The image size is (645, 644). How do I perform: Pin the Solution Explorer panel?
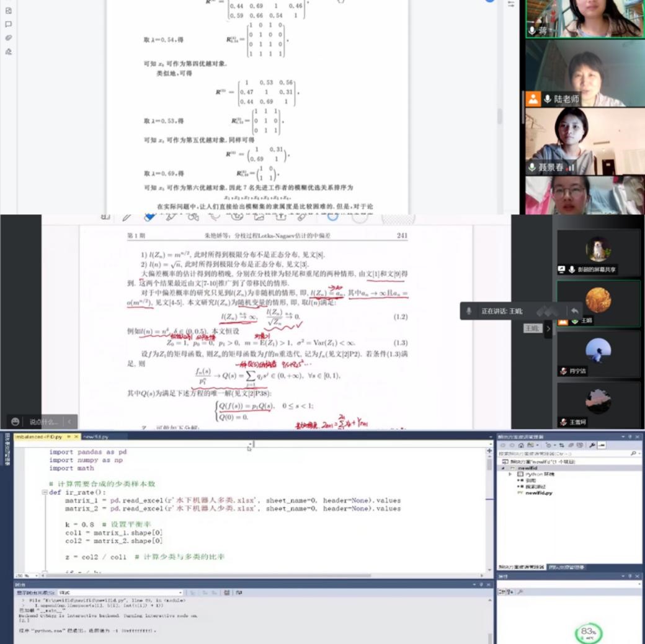[629, 437]
